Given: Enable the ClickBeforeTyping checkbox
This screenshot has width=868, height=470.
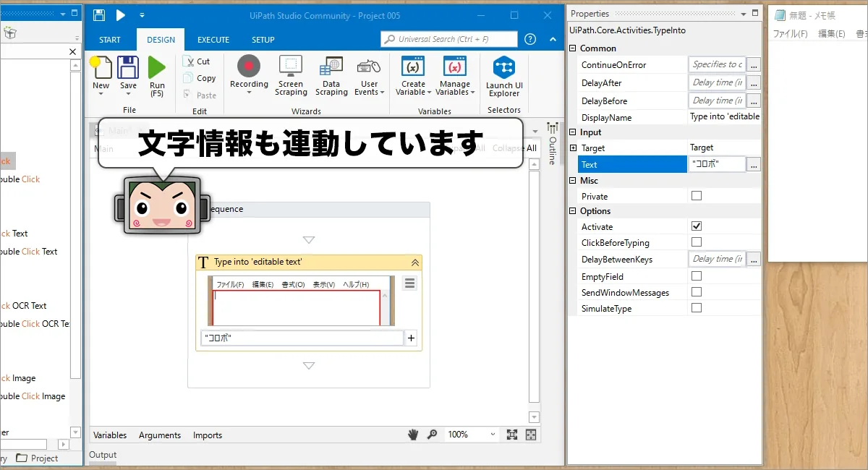Looking at the screenshot, I should pyautogui.click(x=697, y=242).
